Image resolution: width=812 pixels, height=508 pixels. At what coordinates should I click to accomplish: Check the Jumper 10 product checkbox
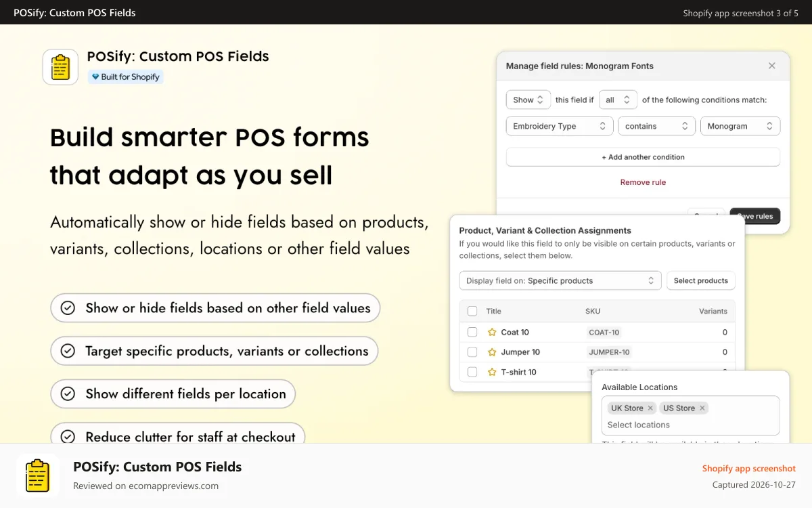(472, 352)
